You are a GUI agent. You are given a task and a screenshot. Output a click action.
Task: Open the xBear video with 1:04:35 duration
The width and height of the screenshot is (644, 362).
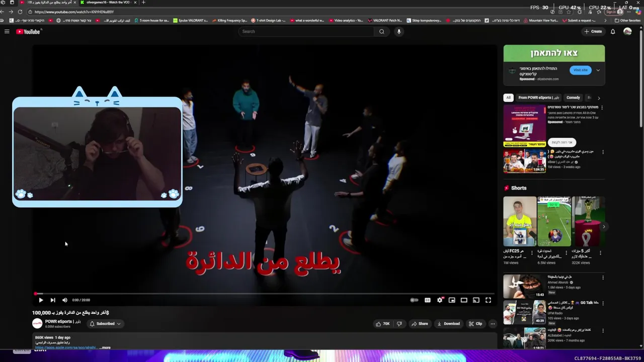tap(524, 161)
